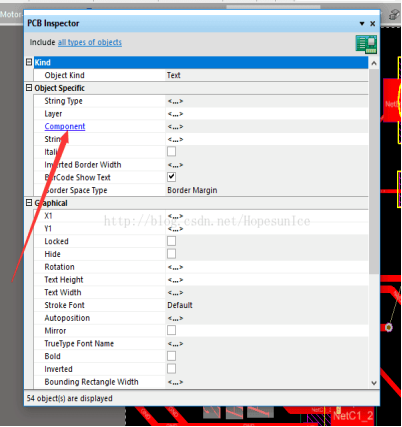Screen dimensions: 402x427
Task: Click the scrollbar down arrow
Action: (374, 383)
